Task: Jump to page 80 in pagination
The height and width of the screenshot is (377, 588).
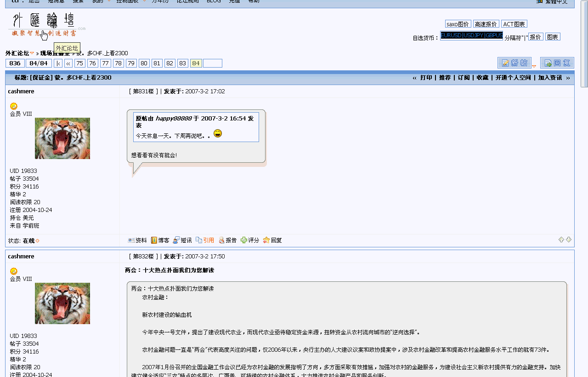Action: pyautogui.click(x=144, y=63)
